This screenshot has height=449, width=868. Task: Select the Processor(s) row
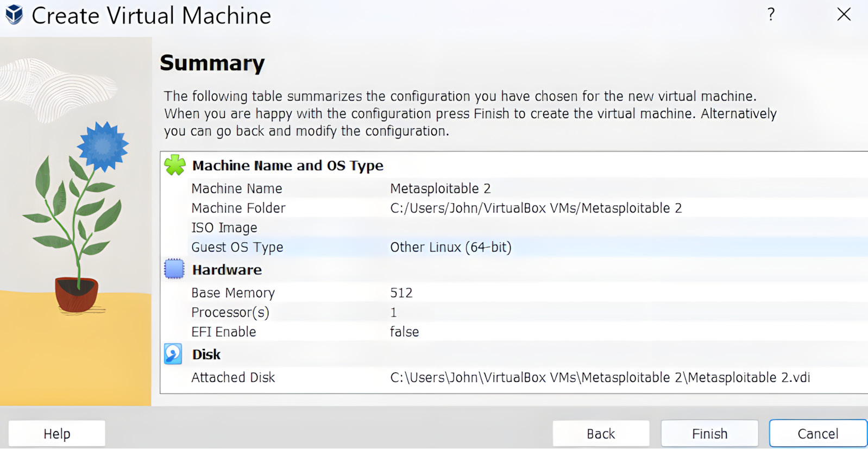[x=230, y=312]
